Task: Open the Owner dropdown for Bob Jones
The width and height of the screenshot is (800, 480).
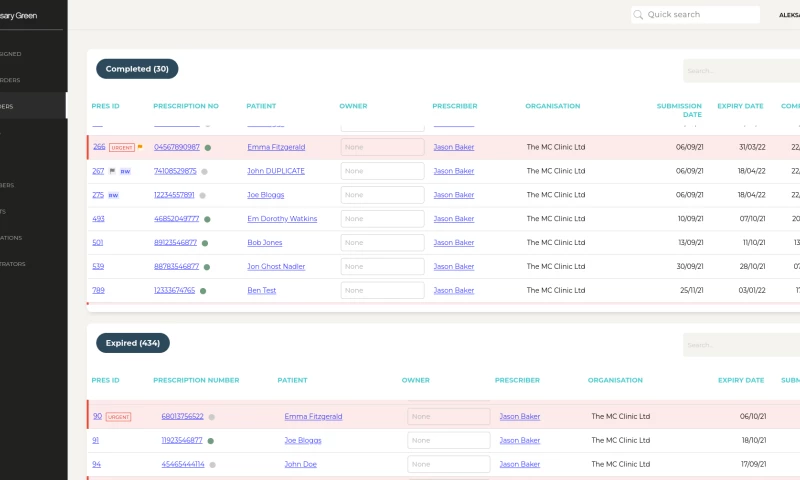Action: pyautogui.click(x=382, y=243)
